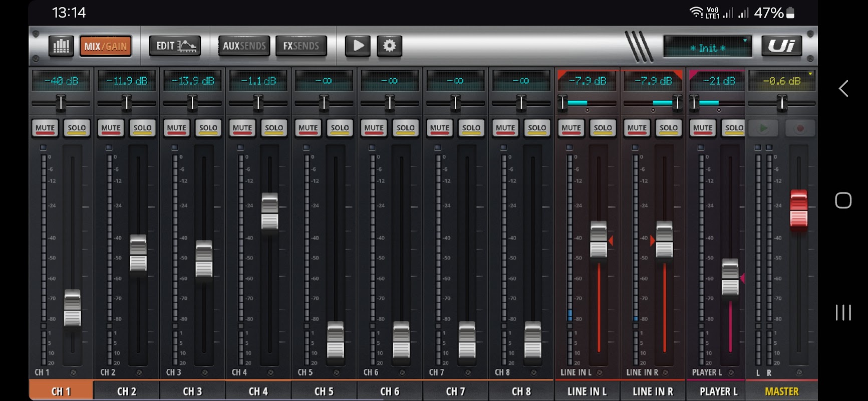
Task: Solo channel CH 4
Action: click(274, 128)
